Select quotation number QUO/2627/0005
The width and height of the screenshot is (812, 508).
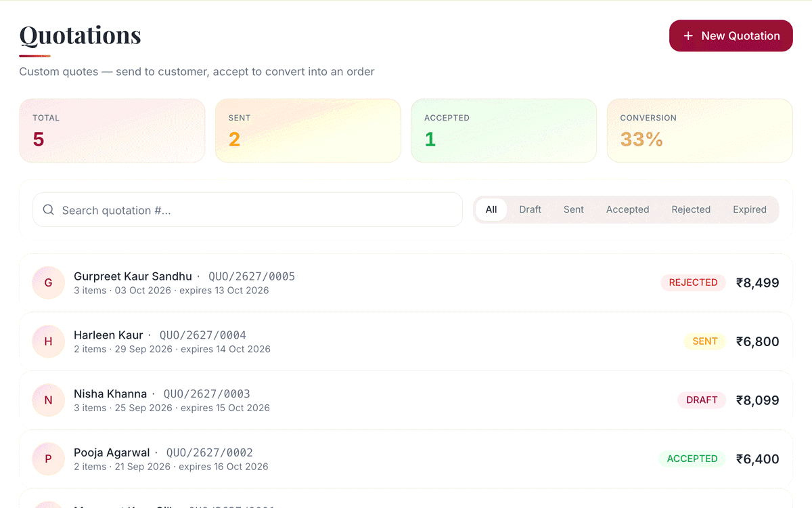click(x=252, y=276)
